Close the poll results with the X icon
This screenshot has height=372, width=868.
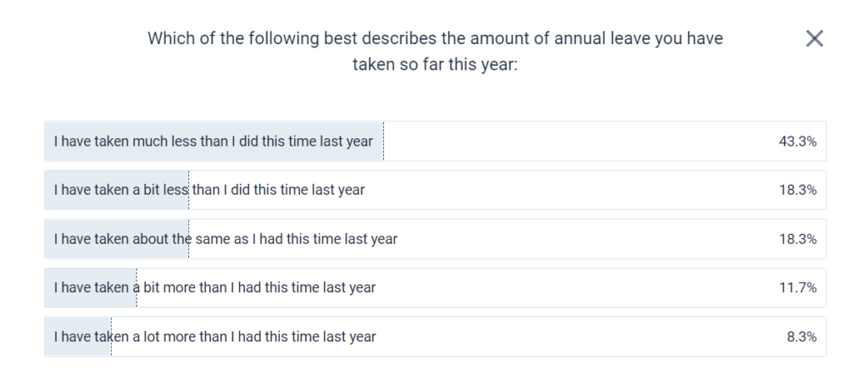[x=814, y=38]
